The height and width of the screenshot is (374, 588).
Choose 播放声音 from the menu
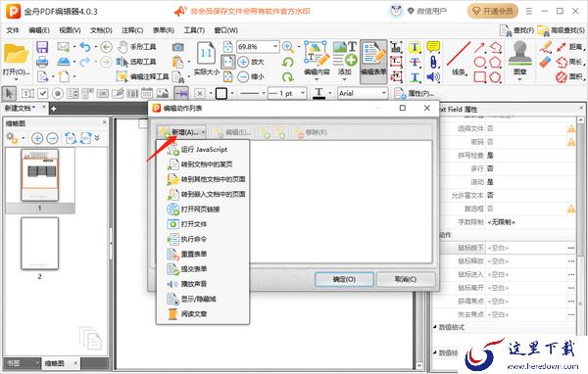click(x=203, y=284)
